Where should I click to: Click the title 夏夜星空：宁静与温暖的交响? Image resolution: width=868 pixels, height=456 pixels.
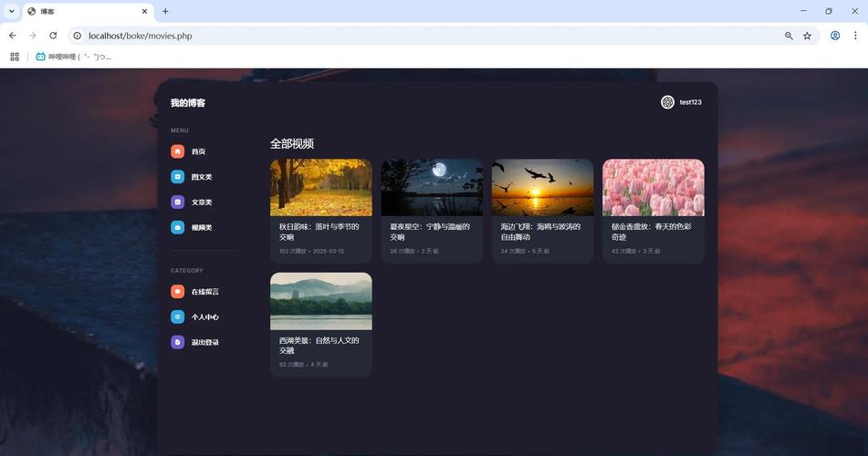430,232
